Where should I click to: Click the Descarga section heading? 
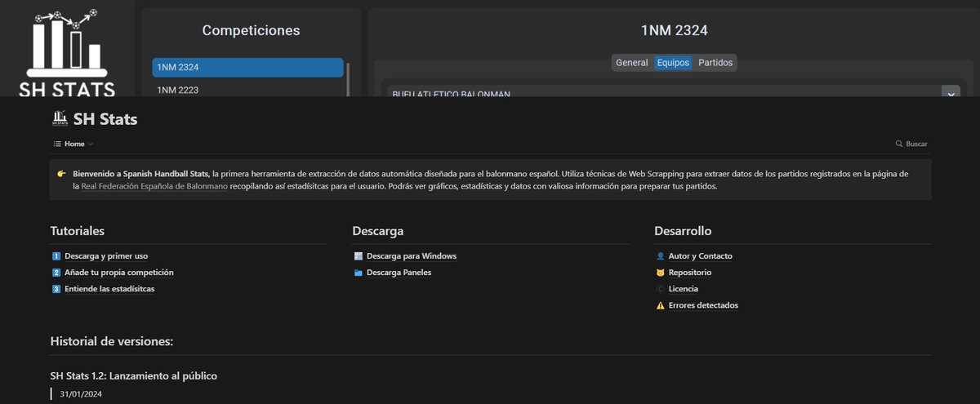378,231
